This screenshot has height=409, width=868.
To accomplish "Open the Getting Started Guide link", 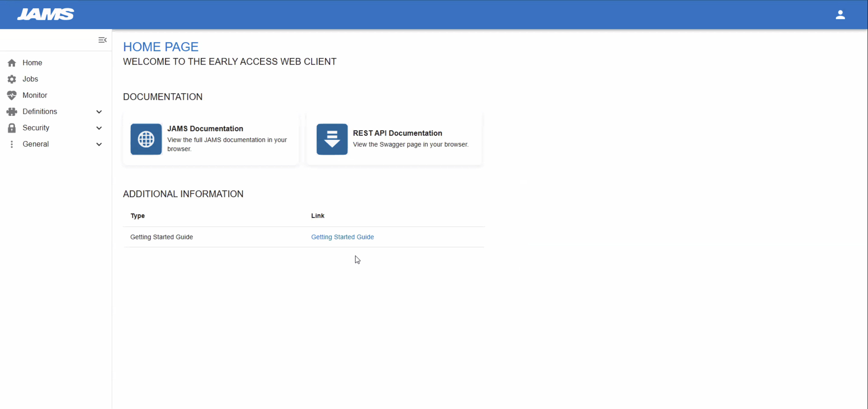I will [342, 237].
